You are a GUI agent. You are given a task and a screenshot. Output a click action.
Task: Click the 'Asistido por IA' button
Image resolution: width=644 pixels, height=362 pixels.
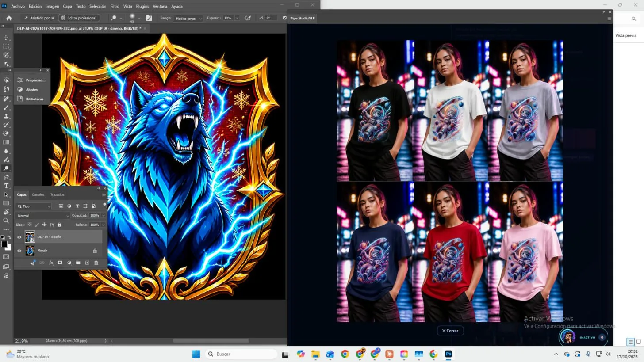point(39,18)
